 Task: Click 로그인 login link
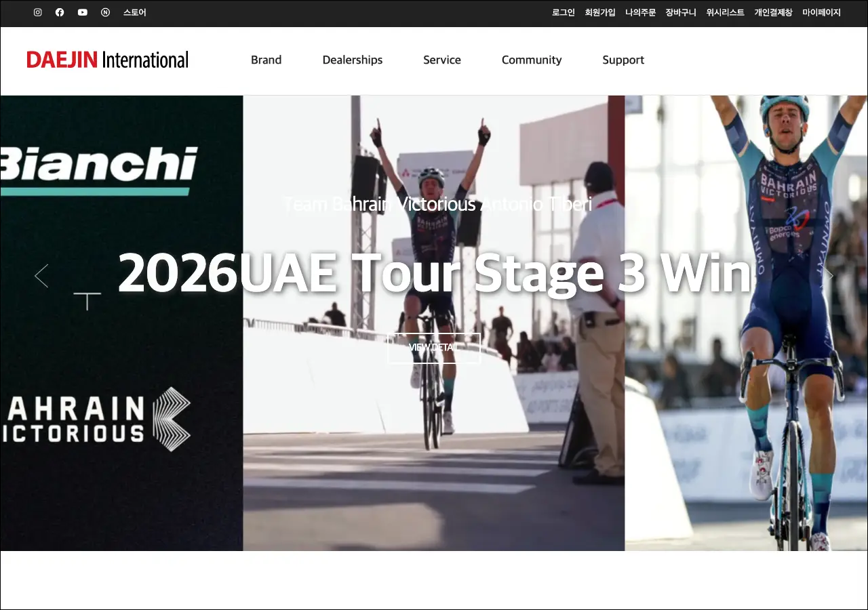[x=564, y=12]
